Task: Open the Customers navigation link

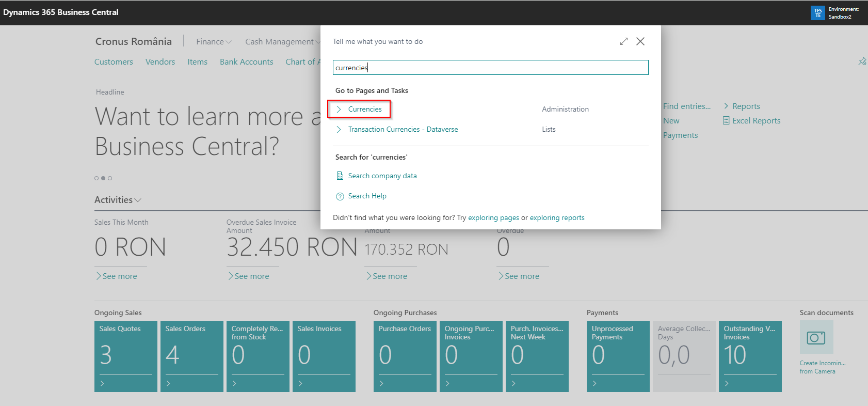Action: coord(114,62)
